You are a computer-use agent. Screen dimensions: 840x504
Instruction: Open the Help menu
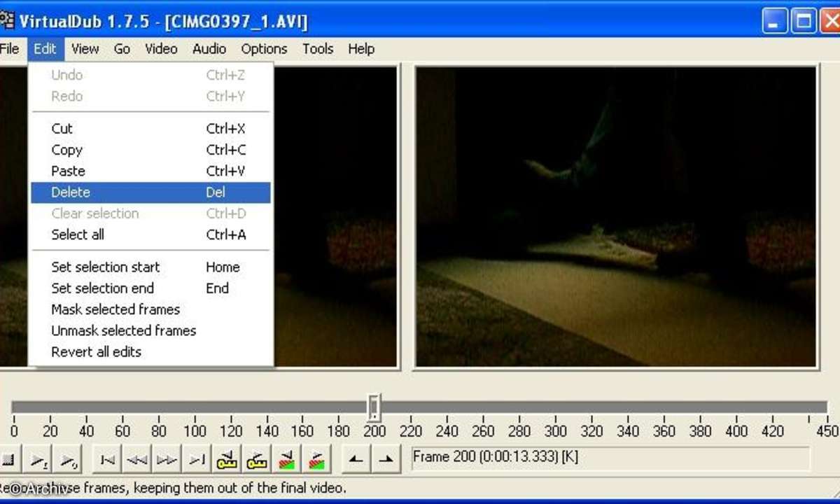(361, 49)
